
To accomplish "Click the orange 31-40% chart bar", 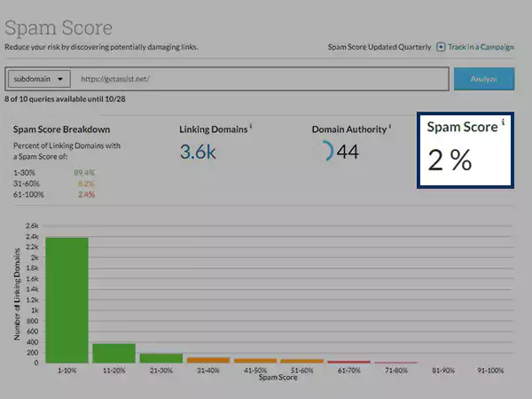I will [207, 359].
